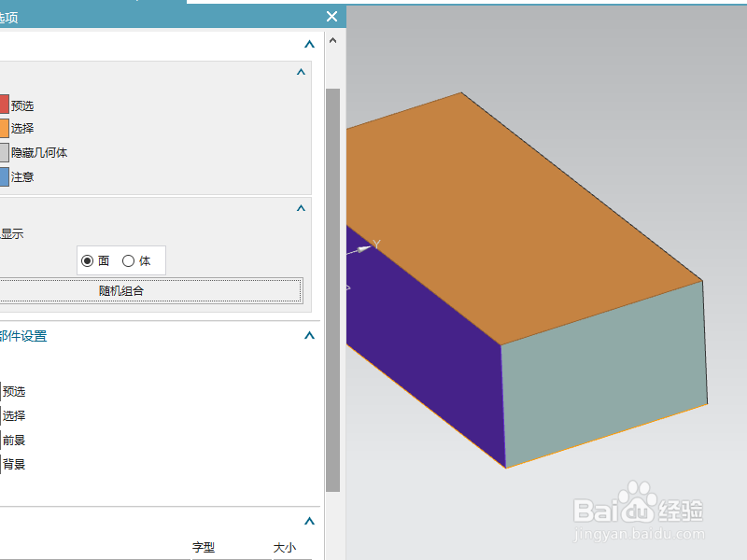
Task: Collapse the group with 面 and 体 options
Action: [301, 208]
